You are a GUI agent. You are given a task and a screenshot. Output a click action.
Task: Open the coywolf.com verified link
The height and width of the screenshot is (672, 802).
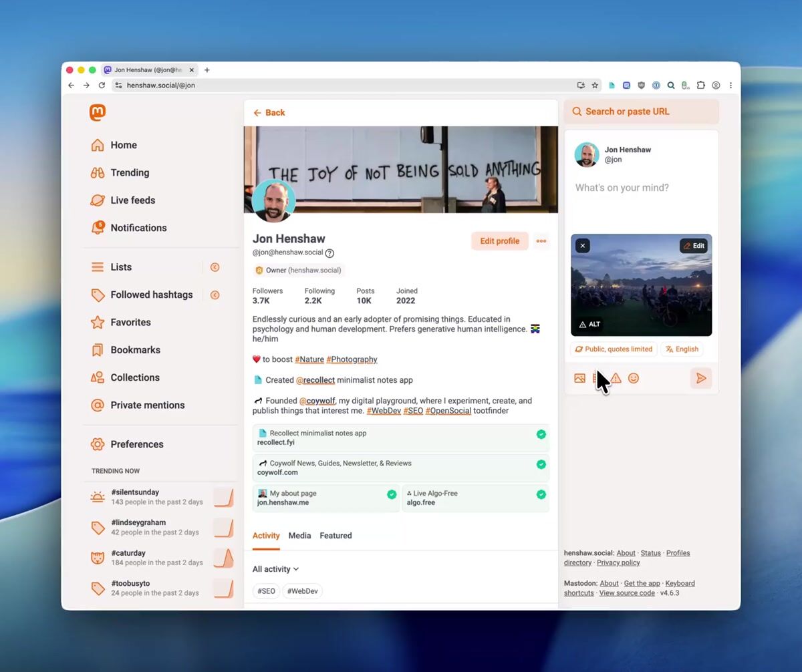coord(400,468)
